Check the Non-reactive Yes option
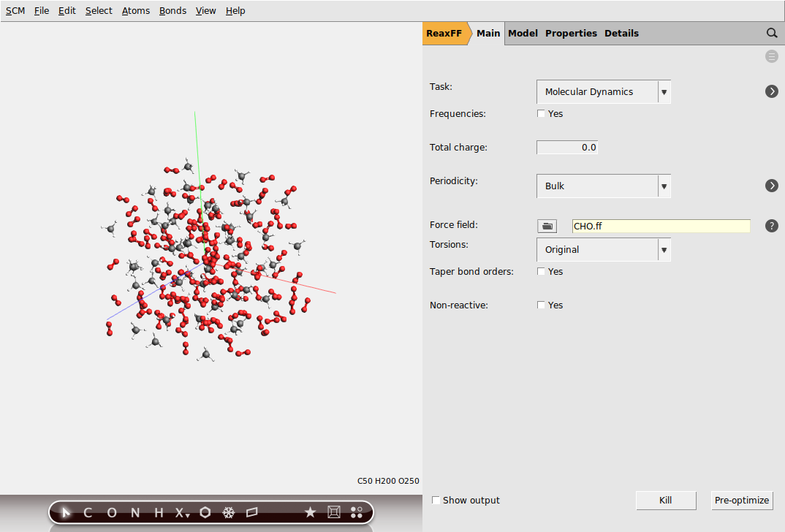 coord(541,305)
